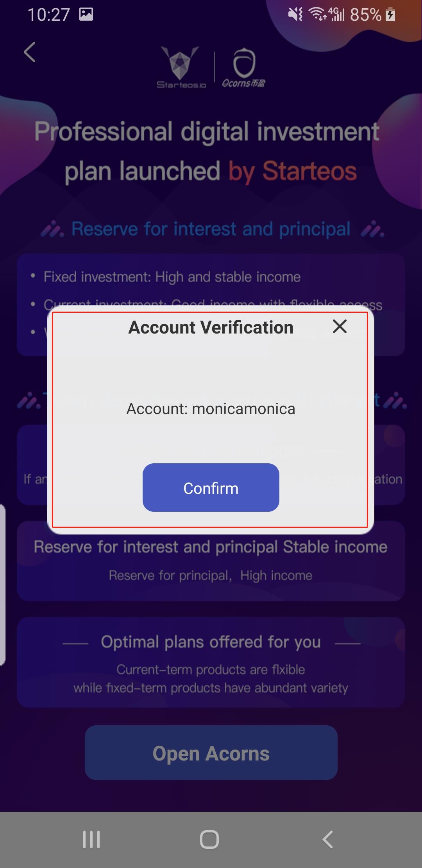
Task: Tap the Android home button
Action: [x=209, y=839]
